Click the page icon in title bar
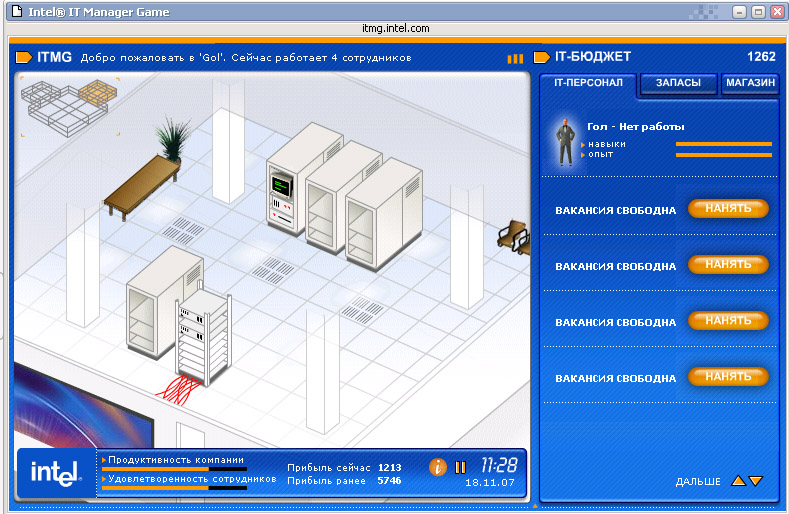The height and width of the screenshot is (514, 789). (17, 12)
